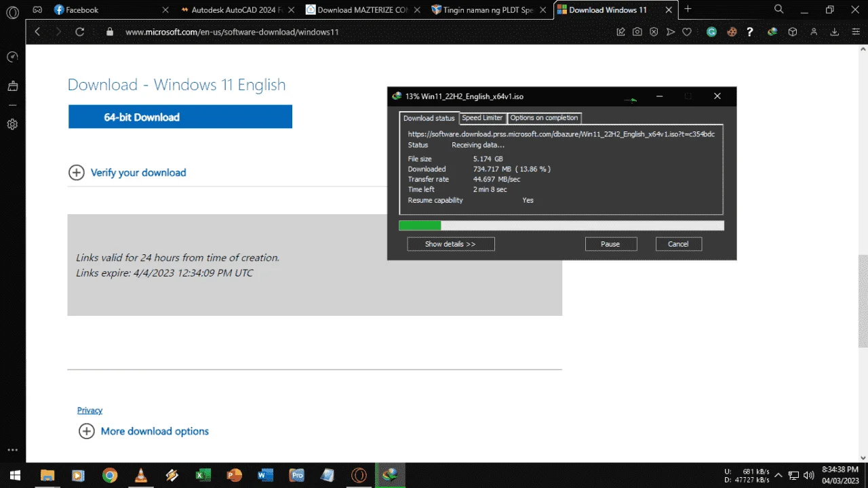Open the sidebar briefcase icon
This screenshot has height=488, width=868.
coord(12,86)
